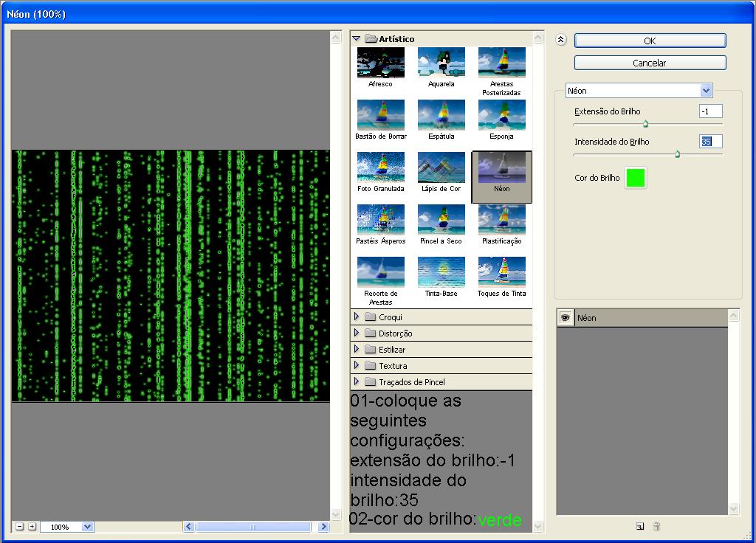
Task: Hide the Néon effect layer
Action: coord(565,317)
